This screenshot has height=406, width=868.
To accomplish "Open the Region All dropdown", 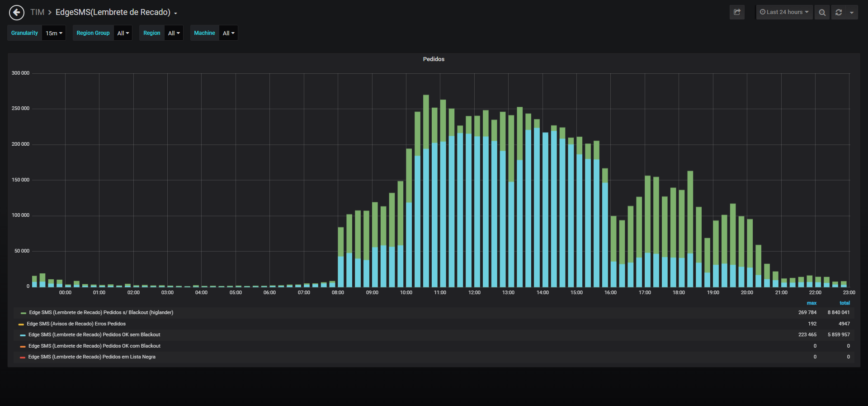I will 174,33.
